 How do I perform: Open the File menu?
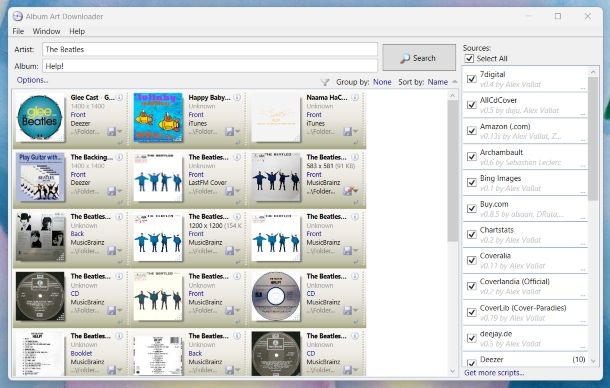18,31
